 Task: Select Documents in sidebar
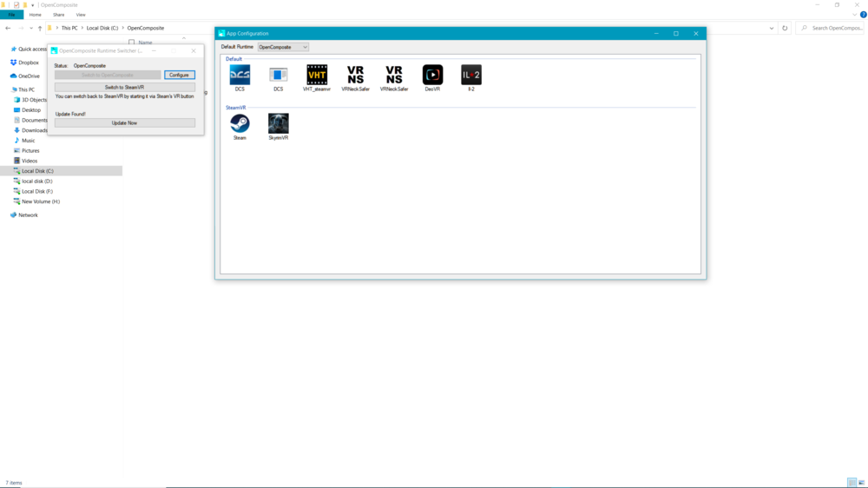tap(35, 120)
